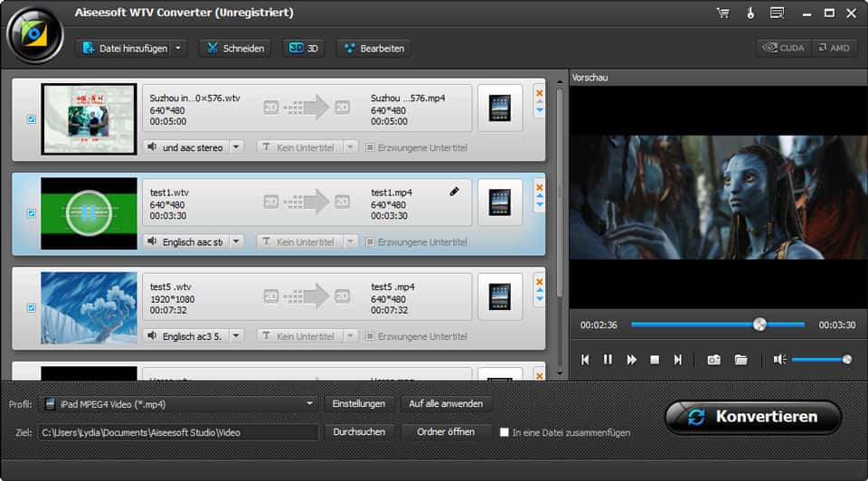This screenshot has width=868, height=481.
Task: Click the Avatar preview video frame
Action: pos(718,197)
